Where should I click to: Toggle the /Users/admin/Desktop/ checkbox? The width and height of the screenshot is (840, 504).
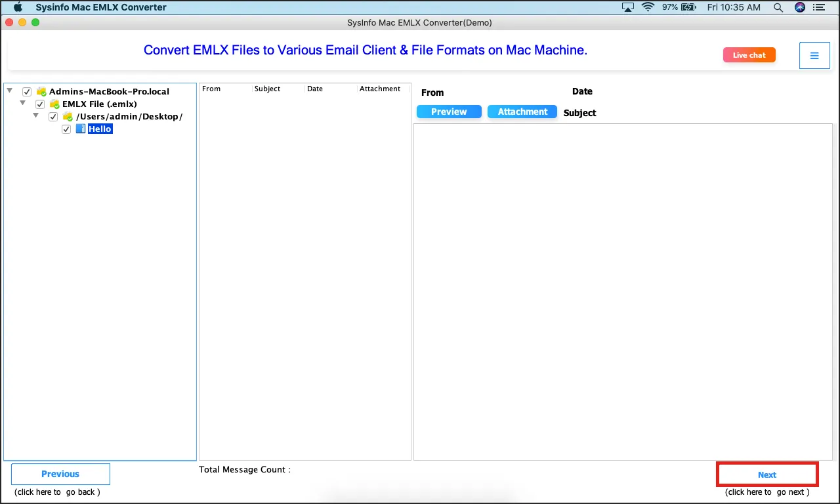click(x=53, y=117)
